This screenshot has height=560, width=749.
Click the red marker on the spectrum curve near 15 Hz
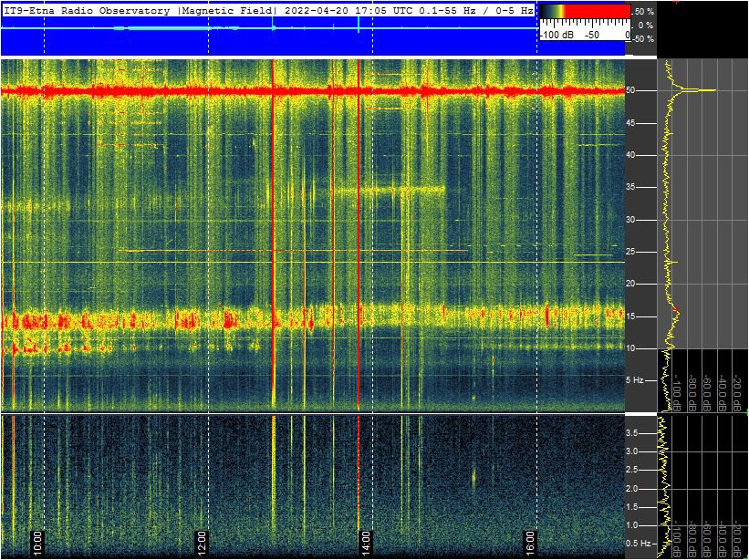pyautogui.click(x=675, y=312)
